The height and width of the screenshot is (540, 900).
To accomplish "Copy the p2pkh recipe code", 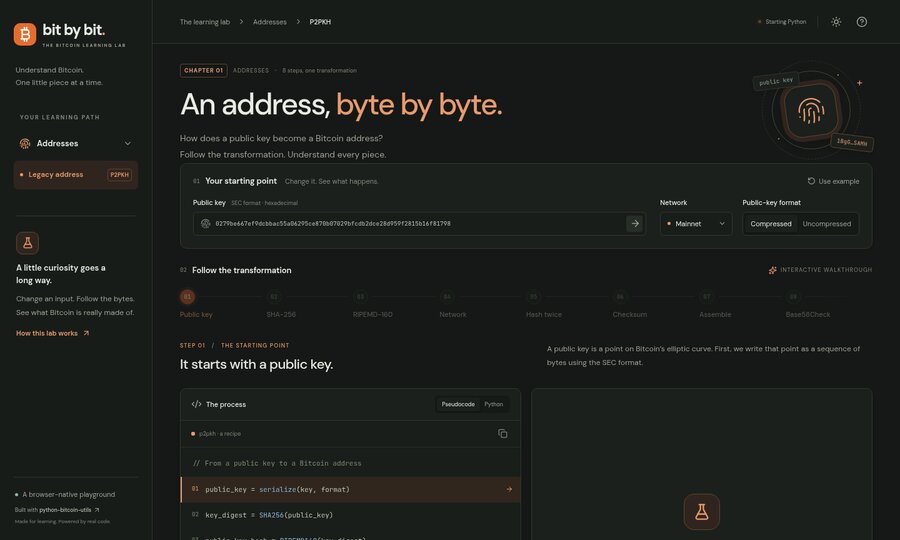I will tap(503, 434).
